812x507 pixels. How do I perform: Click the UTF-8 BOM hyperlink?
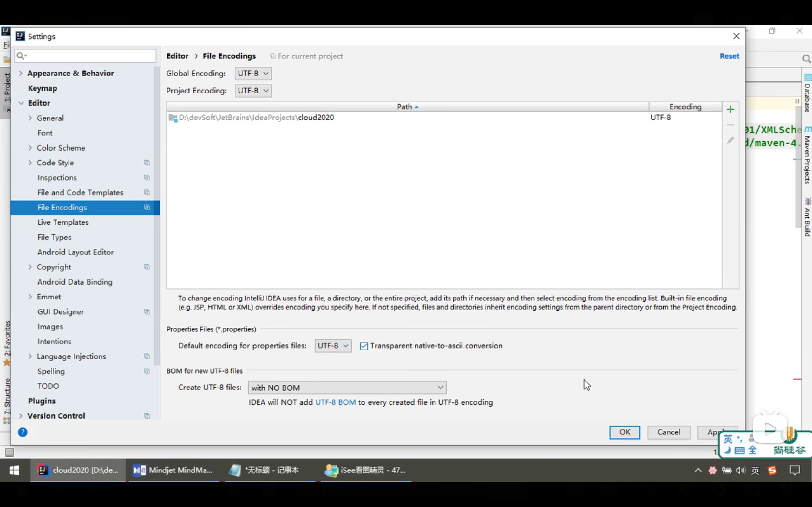(335, 402)
